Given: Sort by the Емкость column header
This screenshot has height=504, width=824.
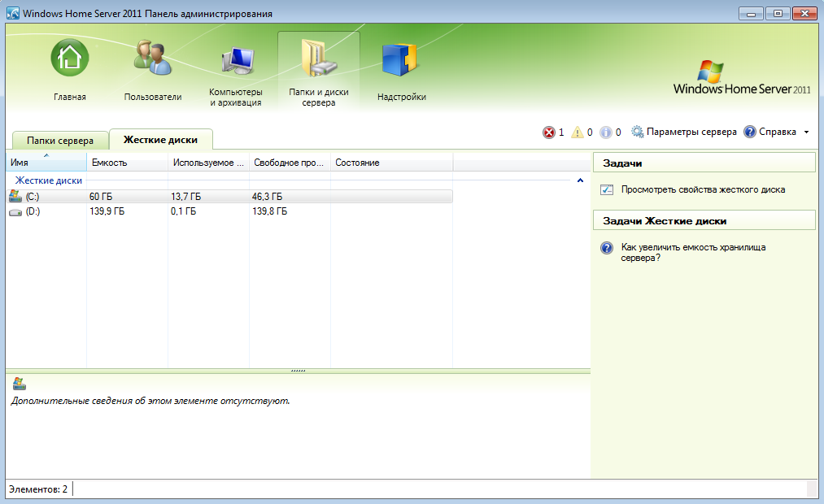Looking at the screenshot, I should (x=127, y=163).
